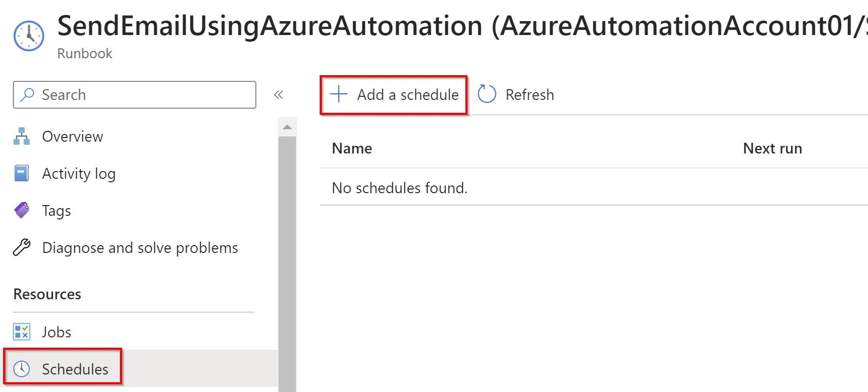Click the Schedules clock icon
Viewport: 868px width, 392px height.
click(22, 369)
